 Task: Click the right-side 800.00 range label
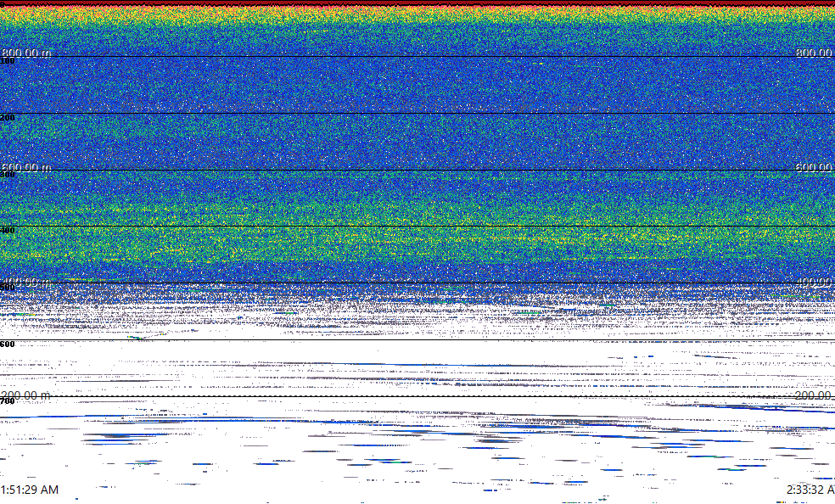(x=815, y=53)
